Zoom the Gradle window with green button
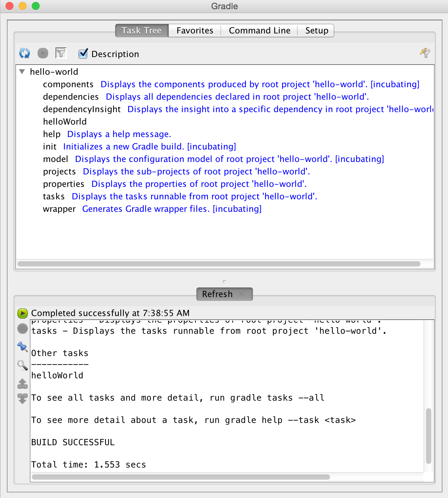This screenshot has width=448, height=498. tap(36, 6)
